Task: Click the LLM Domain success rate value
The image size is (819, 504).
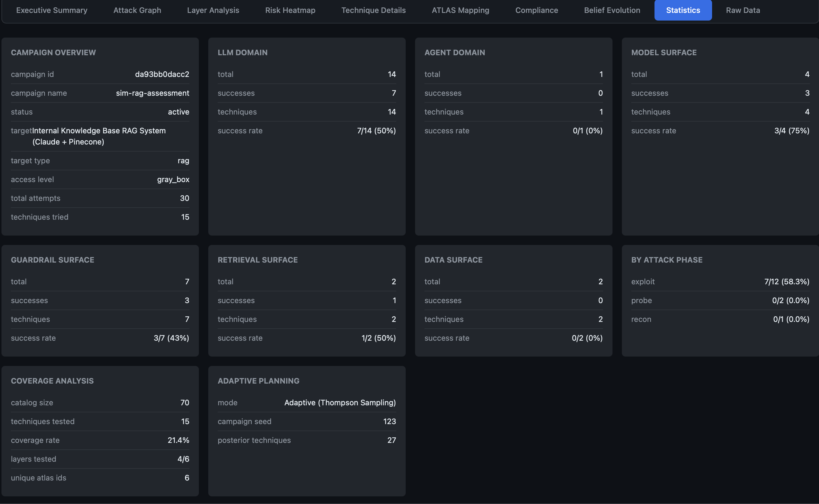Action: (376, 131)
